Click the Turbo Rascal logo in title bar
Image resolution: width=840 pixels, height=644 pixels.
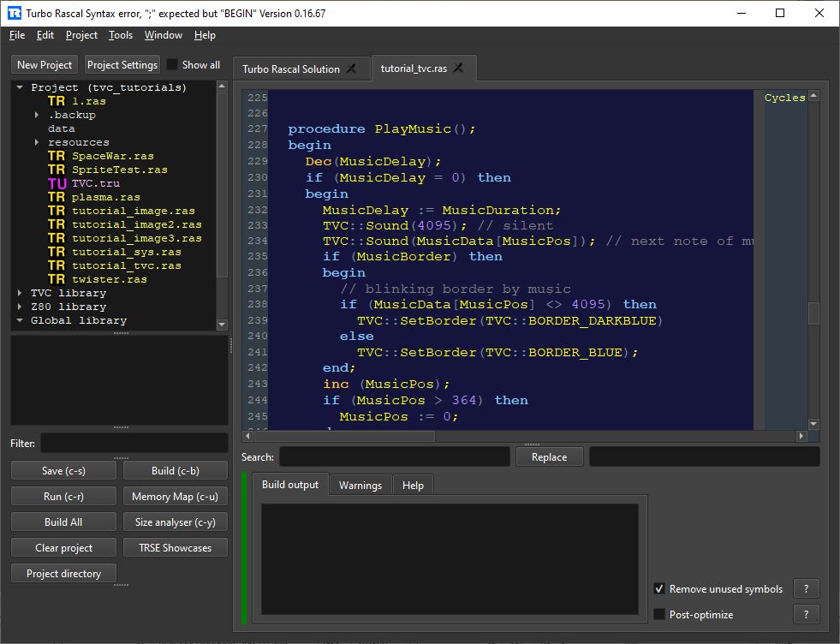click(14, 13)
